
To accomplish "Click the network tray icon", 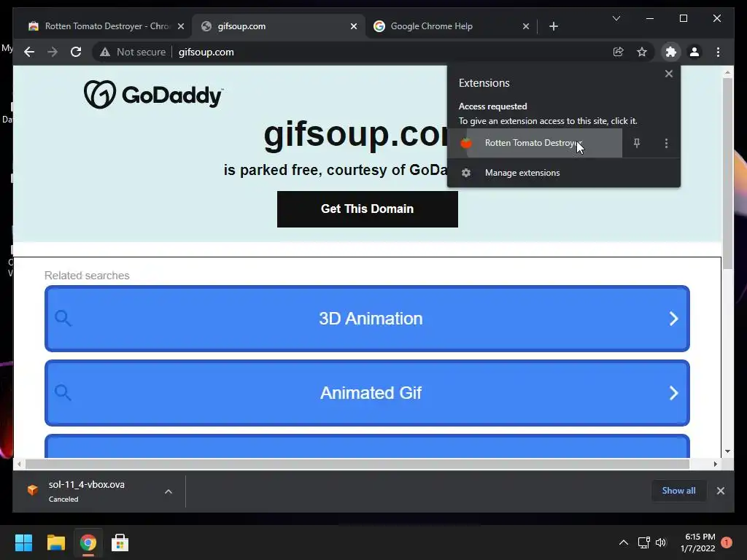I will click(x=643, y=542).
